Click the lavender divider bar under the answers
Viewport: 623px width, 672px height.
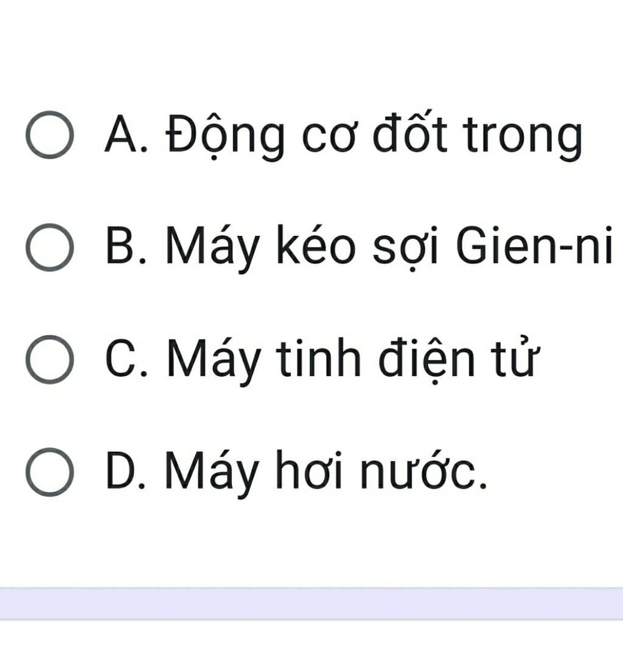pyautogui.click(x=311, y=604)
